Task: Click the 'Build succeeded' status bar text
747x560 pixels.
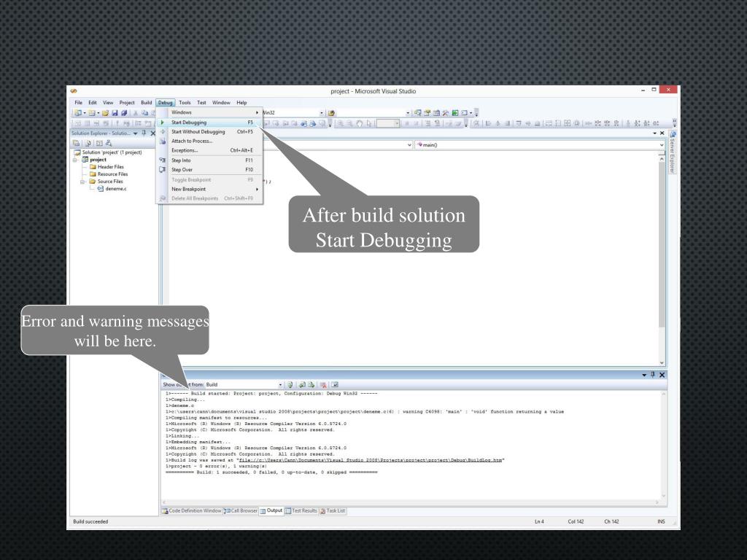Action: 90,522
